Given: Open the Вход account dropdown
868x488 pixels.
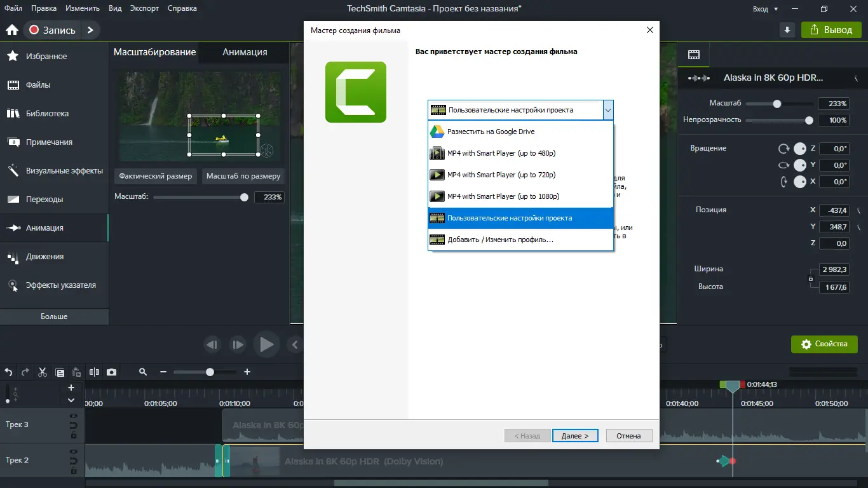Looking at the screenshot, I should tap(765, 9).
